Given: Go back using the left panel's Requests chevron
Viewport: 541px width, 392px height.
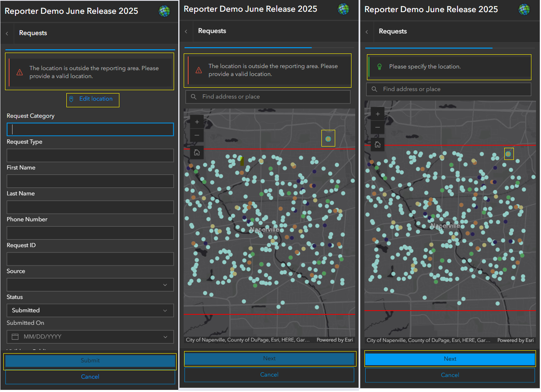Looking at the screenshot, I should tap(7, 33).
